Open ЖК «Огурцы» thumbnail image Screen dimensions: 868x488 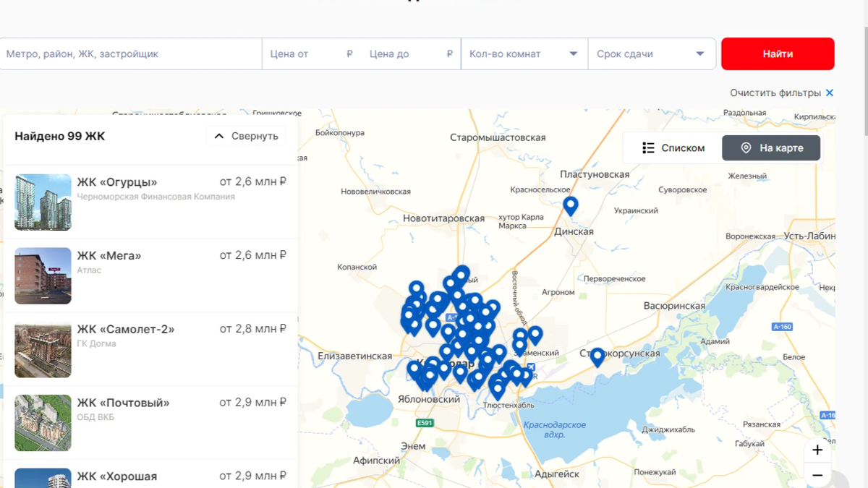pyautogui.click(x=43, y=202)
